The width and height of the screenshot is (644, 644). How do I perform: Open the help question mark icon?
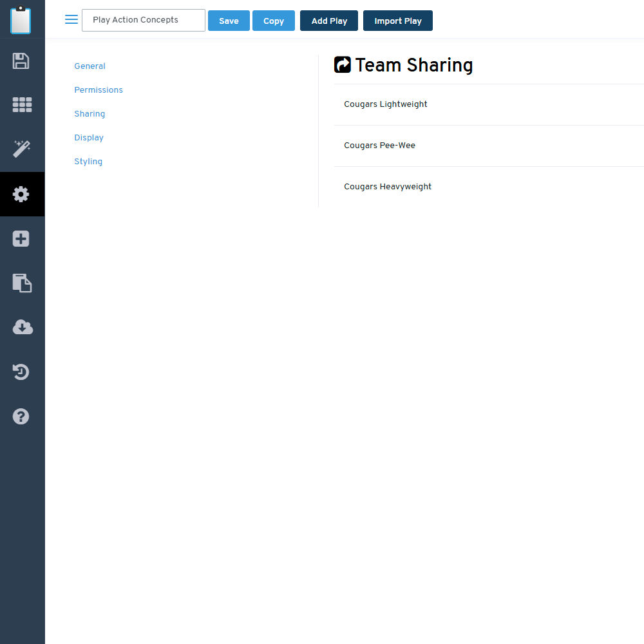21,417
